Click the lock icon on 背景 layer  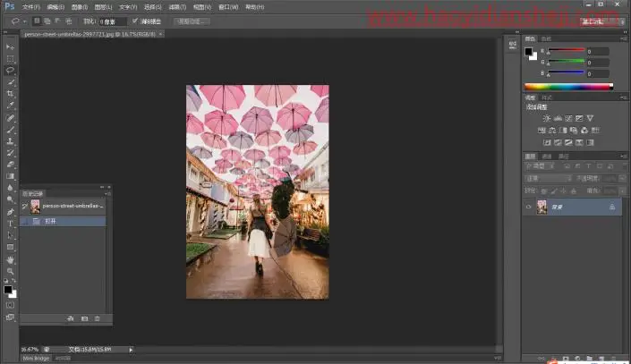click(x=611, y=207)
